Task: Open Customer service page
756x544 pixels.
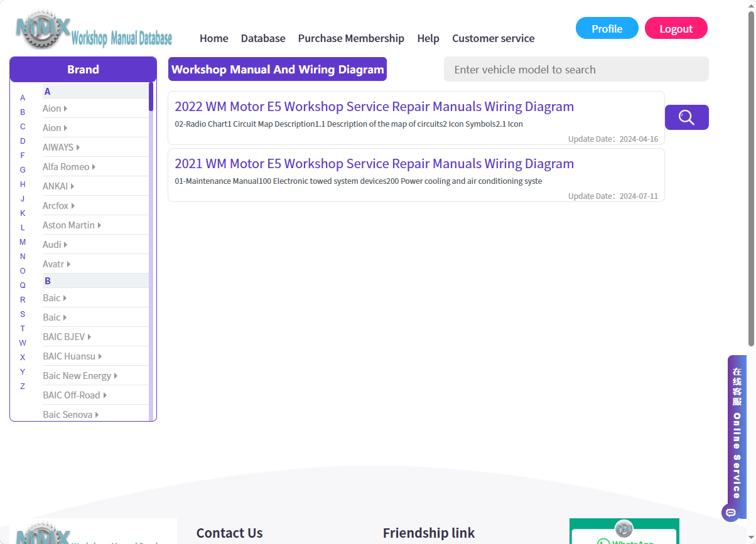Action: coord(494,38)
